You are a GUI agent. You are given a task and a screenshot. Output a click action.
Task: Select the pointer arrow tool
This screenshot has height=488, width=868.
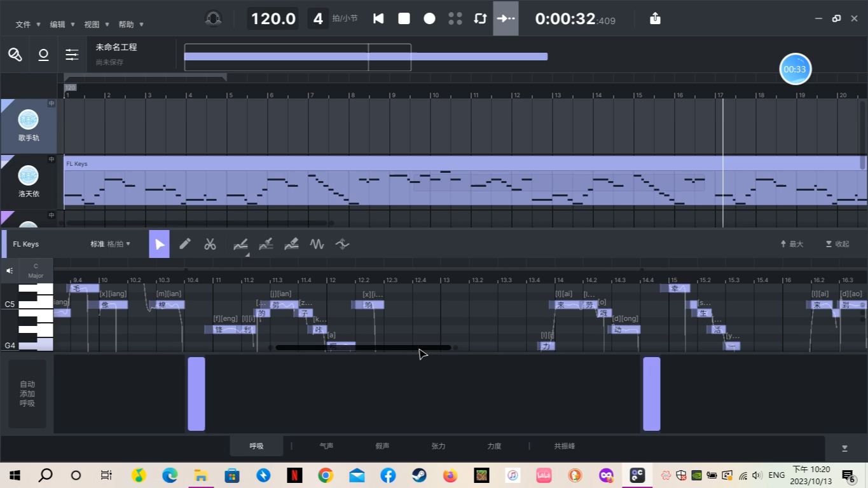point(160,244)
